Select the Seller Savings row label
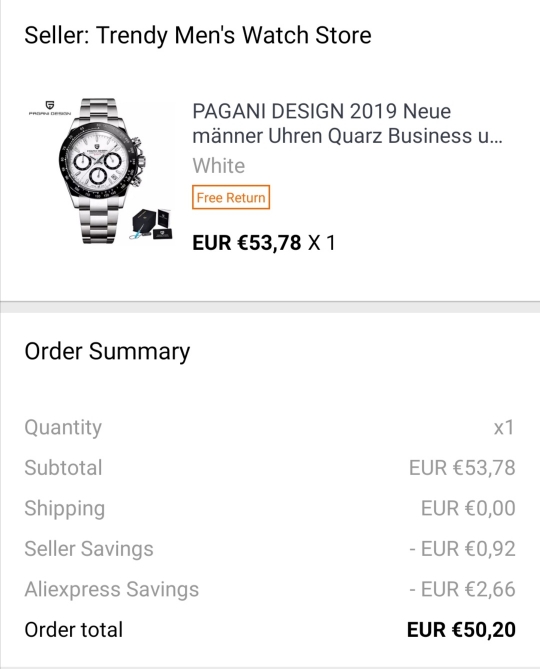This screenshot has width=540, height=669. pos(89,549)
